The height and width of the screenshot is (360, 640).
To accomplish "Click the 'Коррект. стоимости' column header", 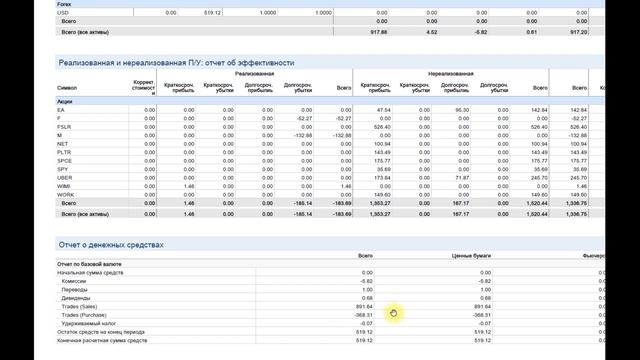I will (143, 87).
